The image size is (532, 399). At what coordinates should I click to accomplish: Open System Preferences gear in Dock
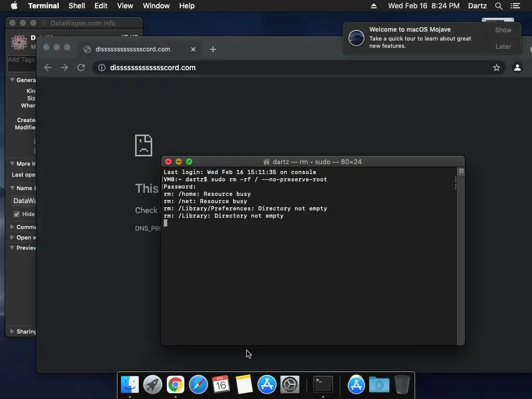click(x=290, y=385)
